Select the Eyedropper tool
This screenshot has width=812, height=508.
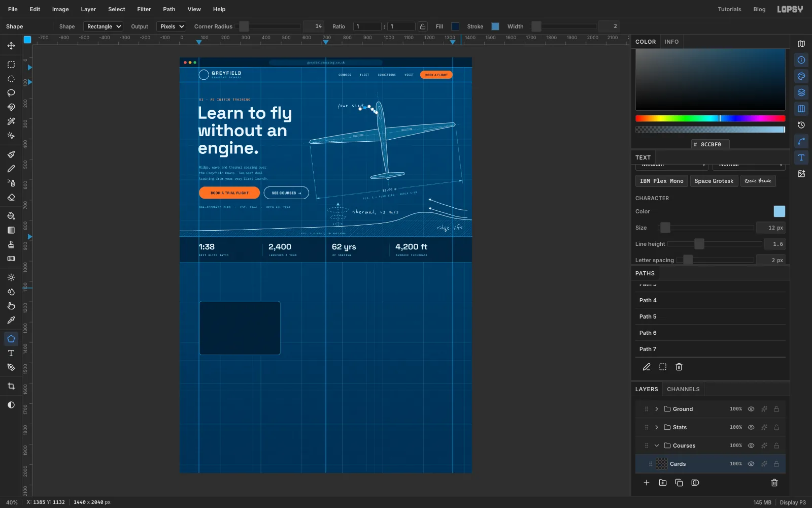click(x=11, y=320)
